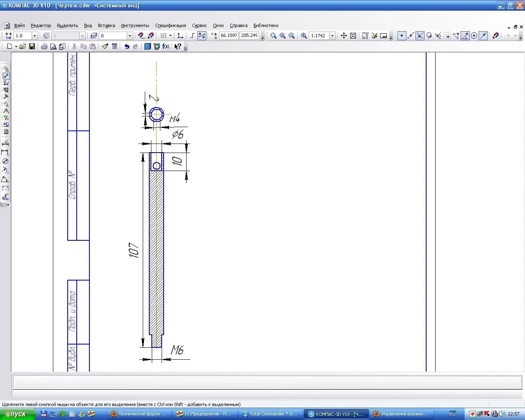The width and height of the screenshot is (525, 420).
Task: Click the zoom in magnifier icon
Action: tap(283, 36)
